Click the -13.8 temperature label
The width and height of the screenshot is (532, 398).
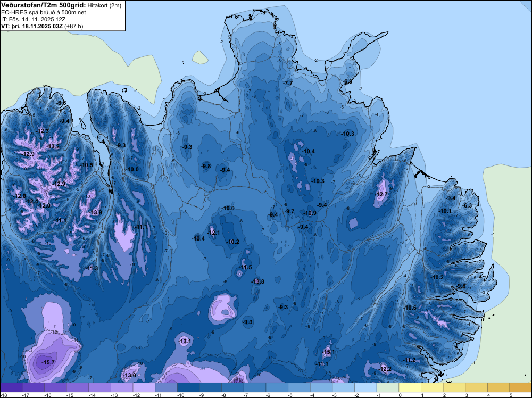(257, 281)
